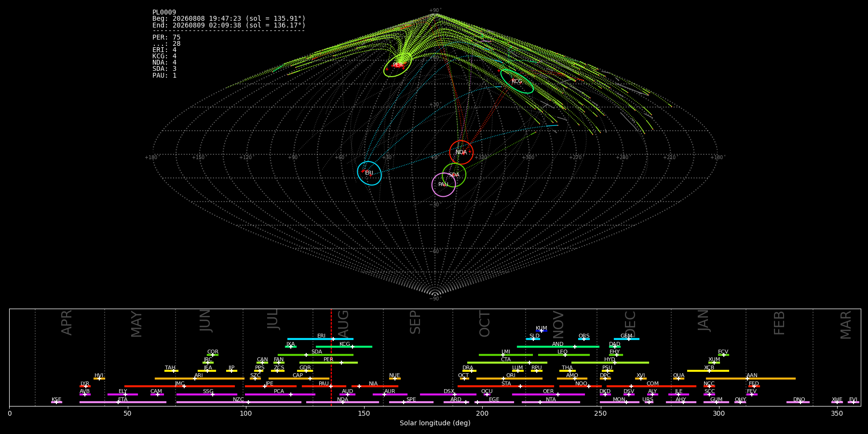868x434 pixels.
Task: Click the LYR shower label
Action: 85,383
